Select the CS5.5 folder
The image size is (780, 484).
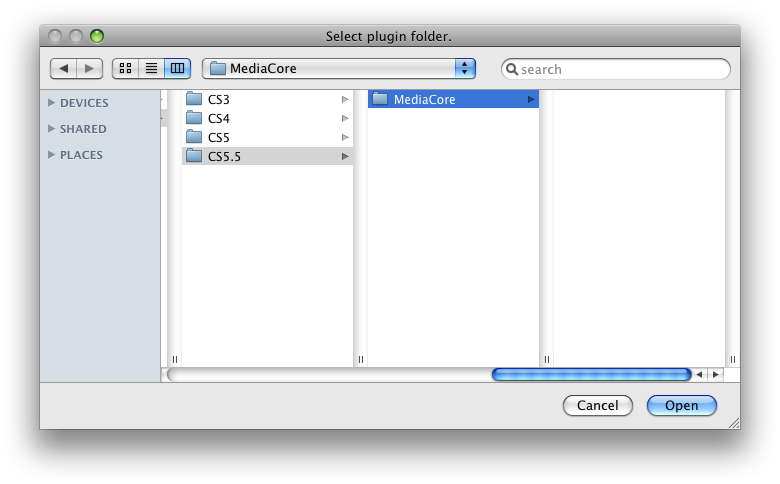224,156
